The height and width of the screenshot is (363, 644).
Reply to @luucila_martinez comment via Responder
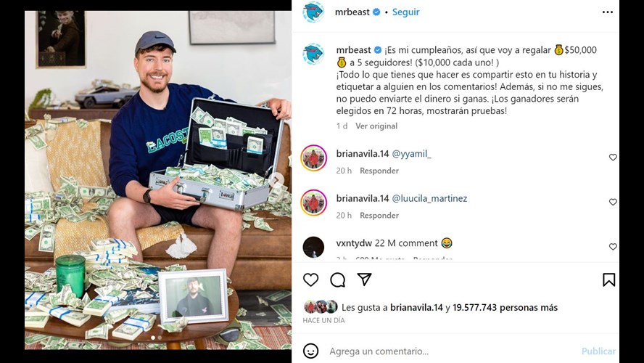point(379,216)
